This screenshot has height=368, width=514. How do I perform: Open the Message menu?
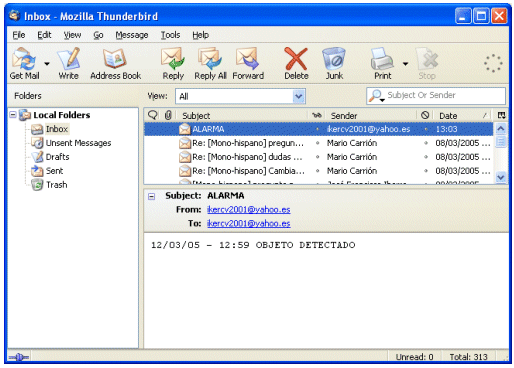132,35
